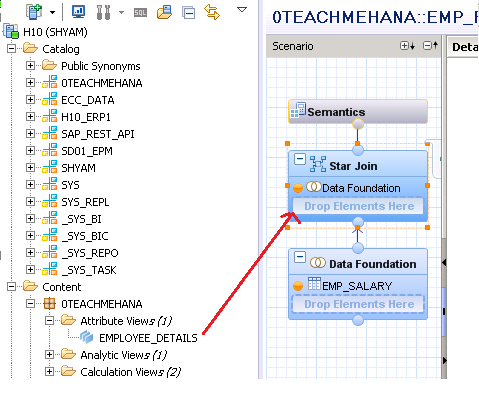Click the add system toolbar icon

click(34, 12)
